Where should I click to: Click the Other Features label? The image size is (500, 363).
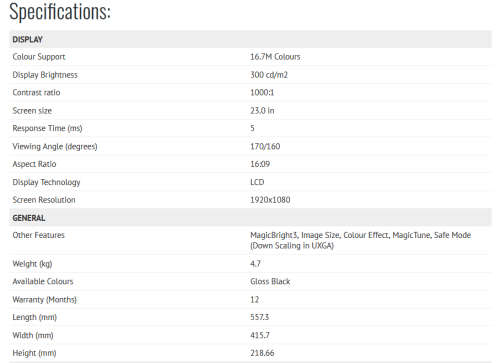coord(38,235)
